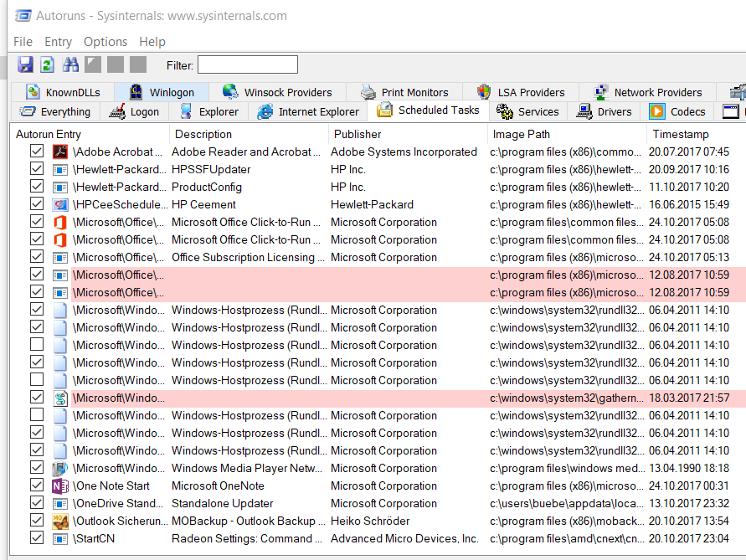Image resolution: width=746 pixels, height=560 pixels.
Task: Switch to the KnownDLLs tab
Action: coord(63,92)
